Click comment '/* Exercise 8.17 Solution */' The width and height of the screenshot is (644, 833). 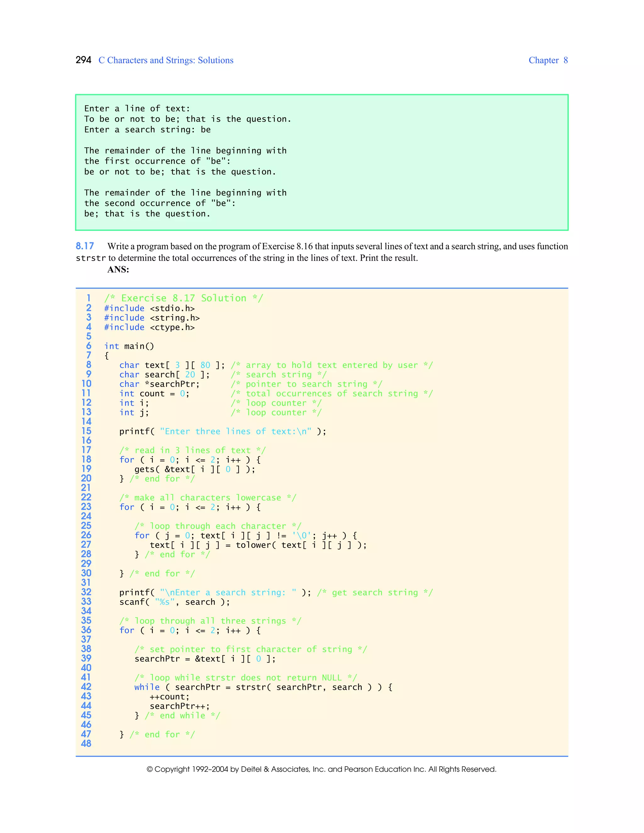click(184, 298)
